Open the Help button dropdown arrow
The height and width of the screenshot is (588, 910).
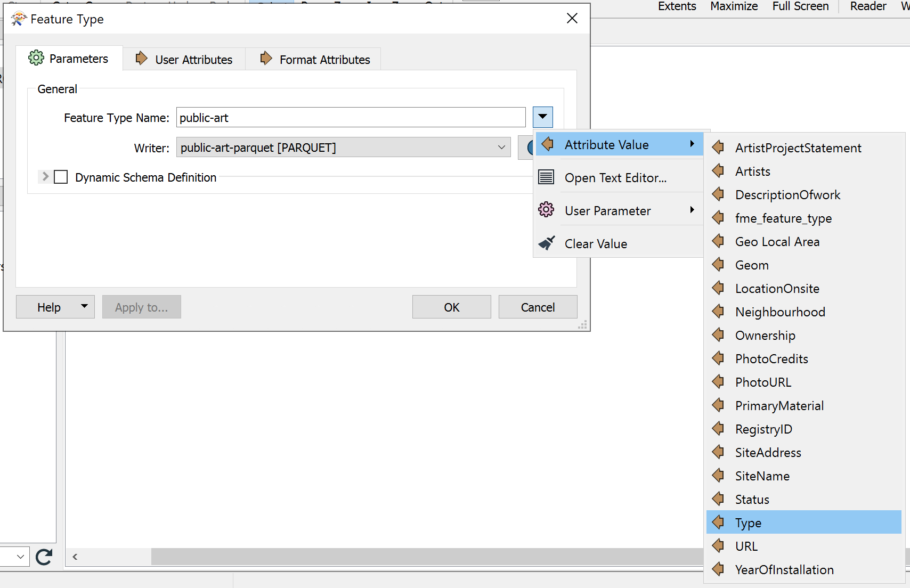pyautogui.click(x=84, y=306)
